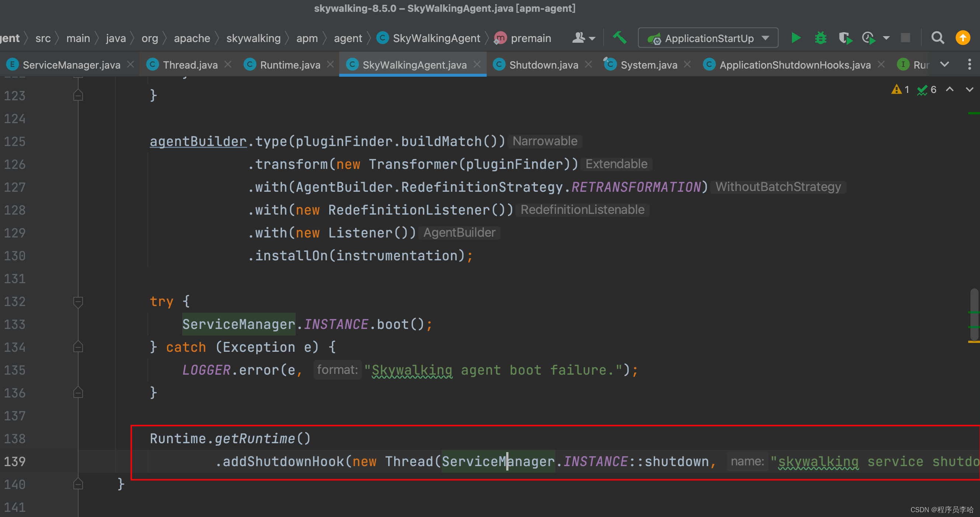
Task: Click the green Run button
Action: [x=796, y=38]
